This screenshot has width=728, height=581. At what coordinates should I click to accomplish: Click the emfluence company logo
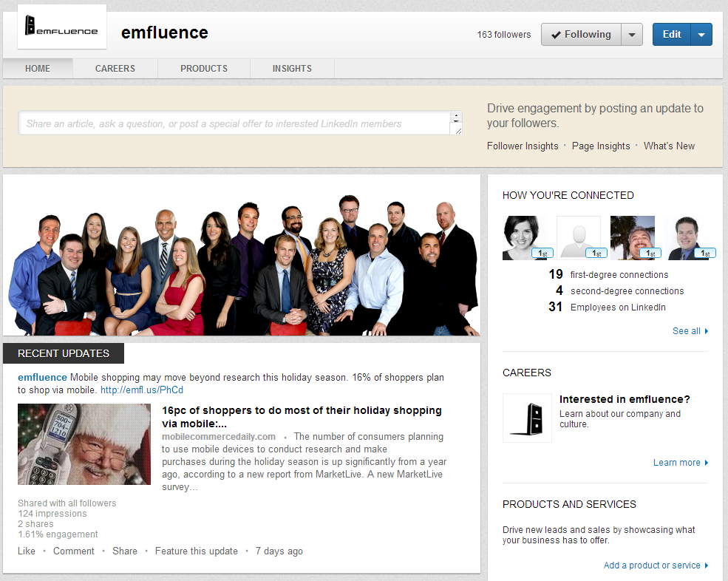coord(62,27)
